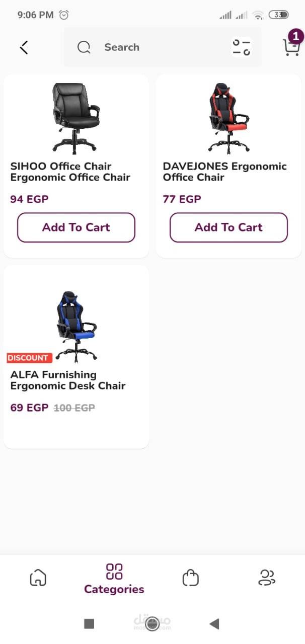Tap the back arrow icon
Viewport: 305px width, 644px height.
[x=24, y=47]
